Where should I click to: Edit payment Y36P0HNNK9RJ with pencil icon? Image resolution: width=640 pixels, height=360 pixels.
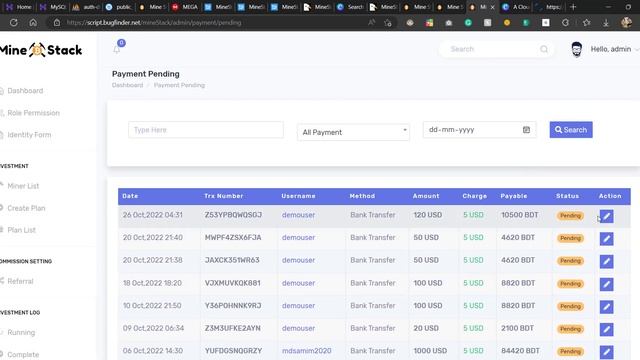(606, 307)
